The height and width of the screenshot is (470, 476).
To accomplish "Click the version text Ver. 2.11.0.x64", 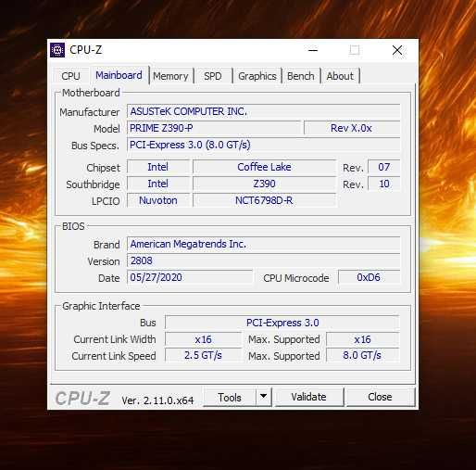I will tap(157, 400).
